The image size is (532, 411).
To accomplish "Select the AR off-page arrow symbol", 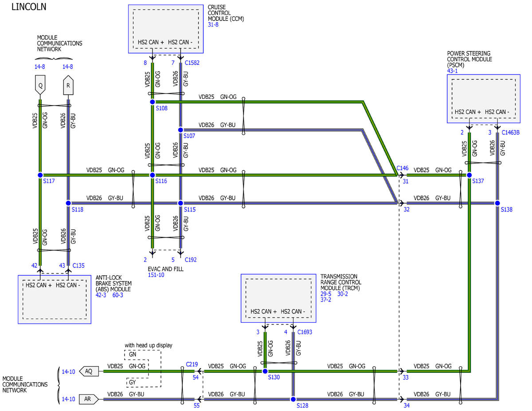I will point(88,399).
